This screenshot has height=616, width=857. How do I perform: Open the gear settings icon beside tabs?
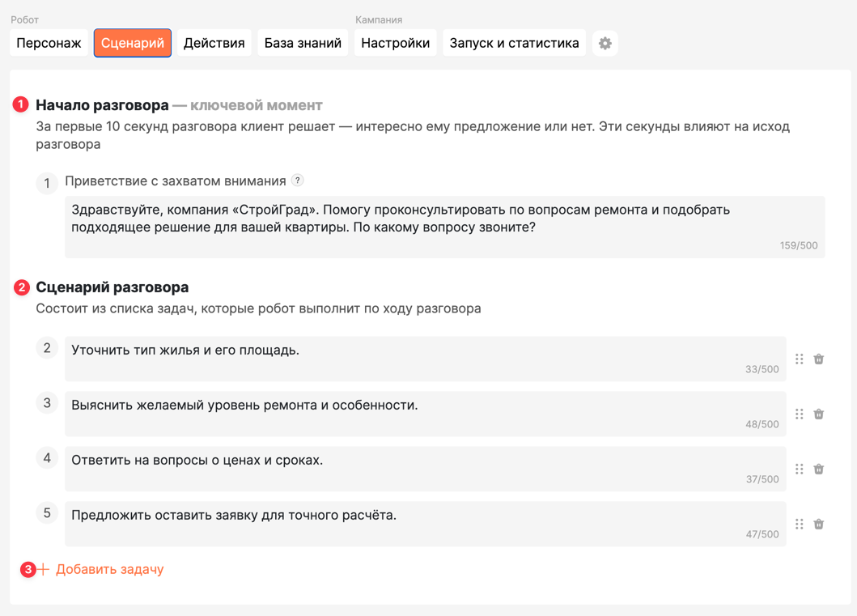605,43
